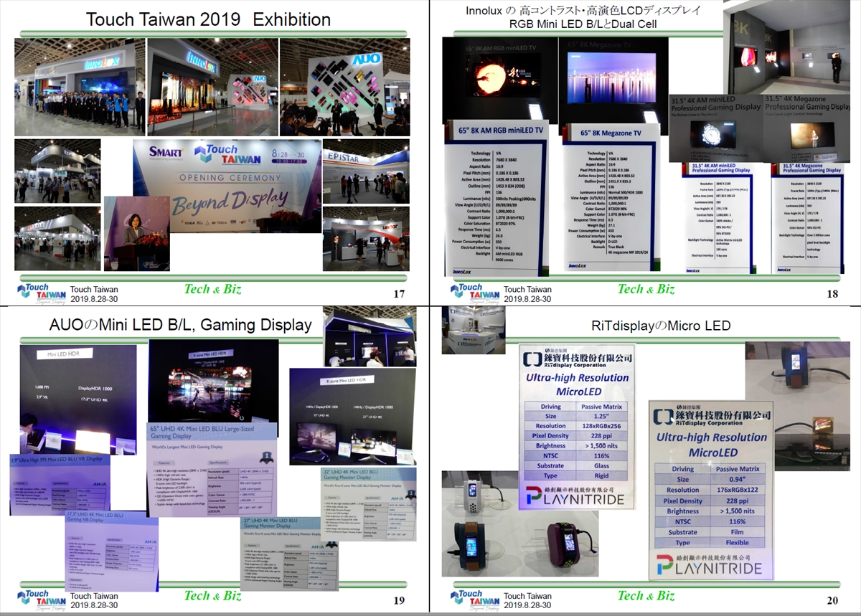Open the 65" 8K Megazone TV cityscape photo
The width and height of the screenshot is (861, 616).
tap(612, 82)
